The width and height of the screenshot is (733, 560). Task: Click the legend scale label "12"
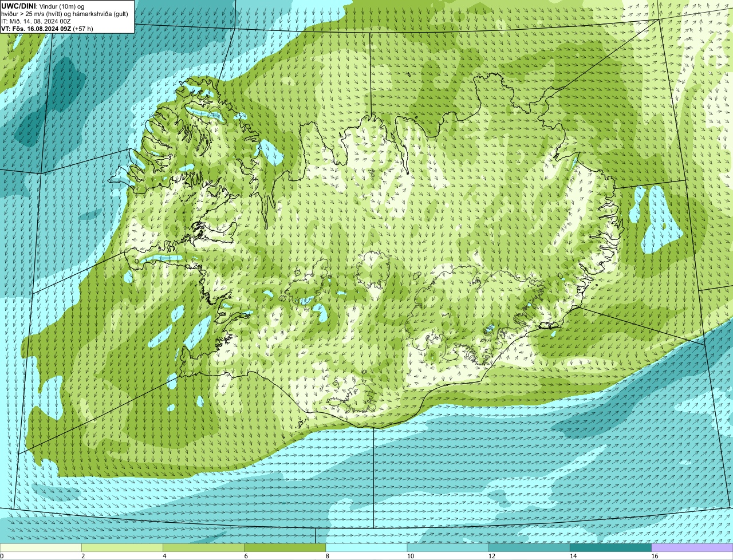point(492,556)
